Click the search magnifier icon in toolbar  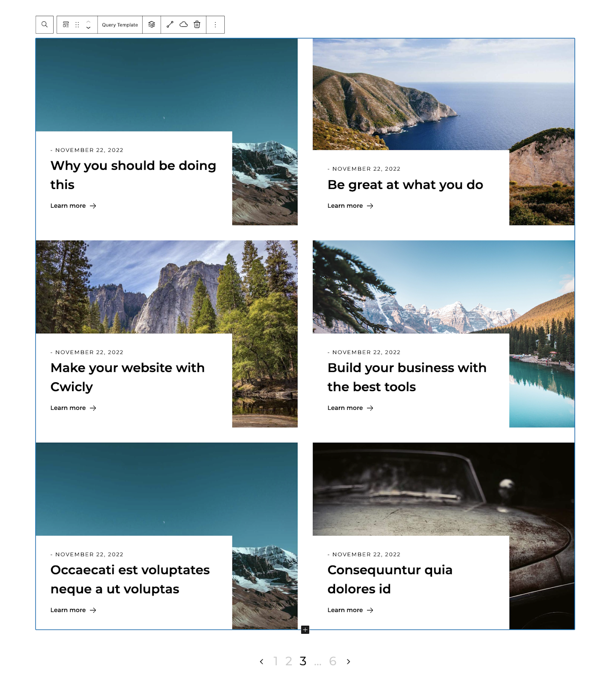coord(44,25)
